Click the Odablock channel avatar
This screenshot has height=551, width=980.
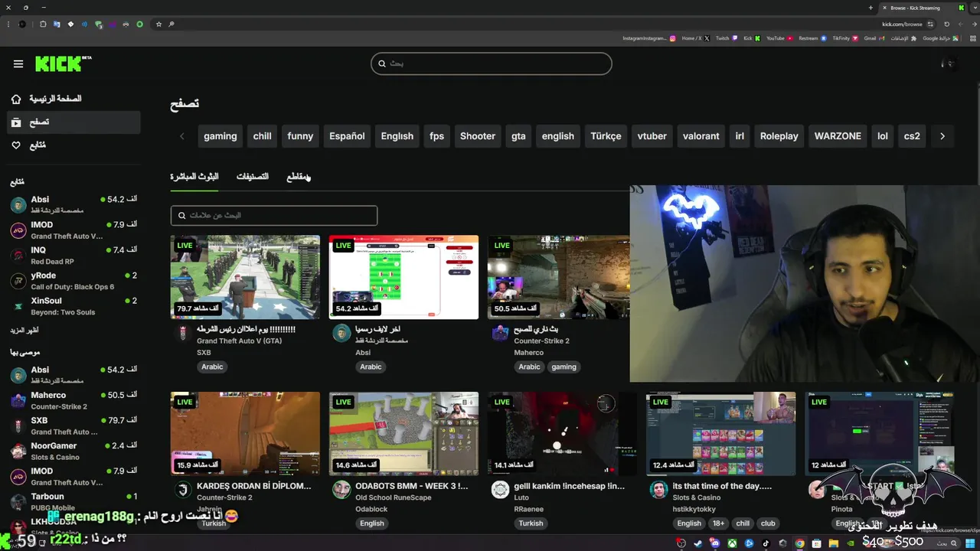pyautogui.click(x=341, y=491)
